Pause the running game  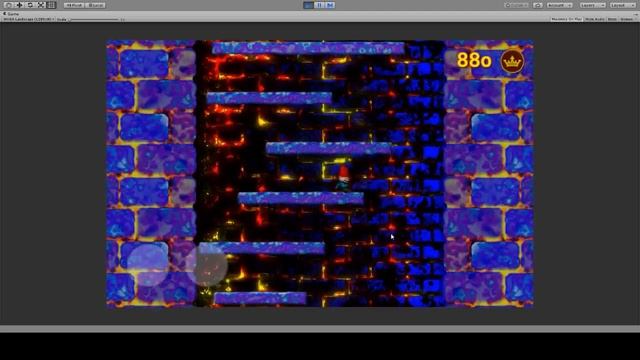(x=320, y=5)
